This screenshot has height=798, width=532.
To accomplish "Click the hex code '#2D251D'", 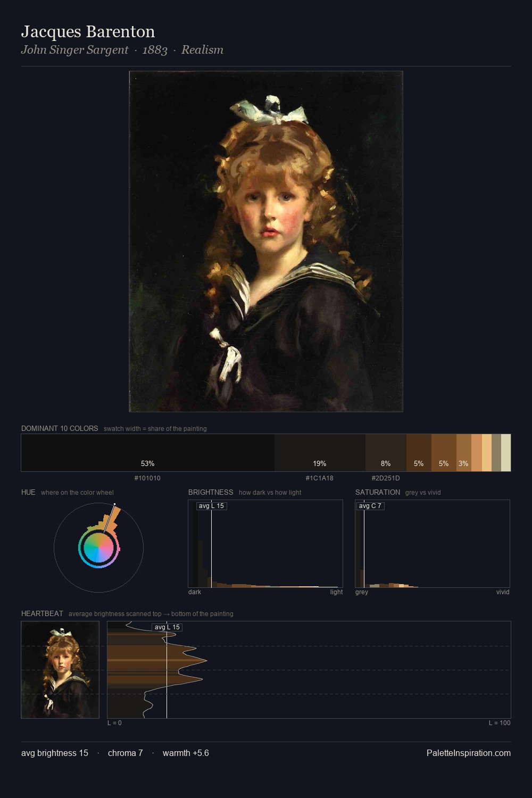I will pos(386,478).
